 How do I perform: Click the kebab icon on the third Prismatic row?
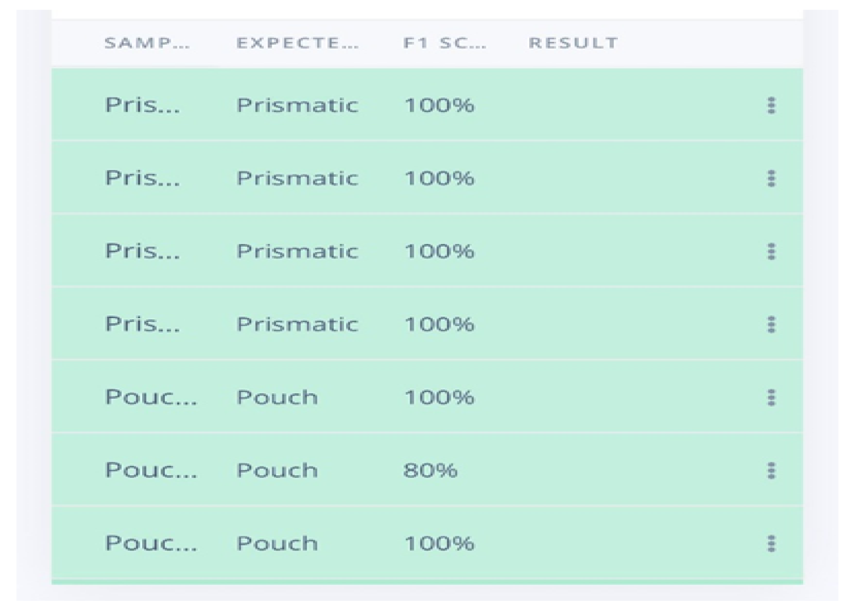tap(772, 251)
